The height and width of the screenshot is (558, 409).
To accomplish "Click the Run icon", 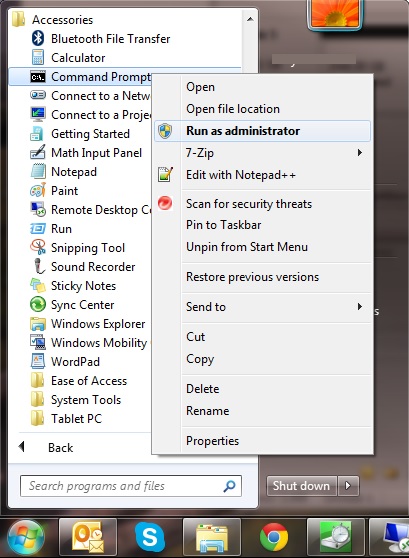I will point(38,228).
